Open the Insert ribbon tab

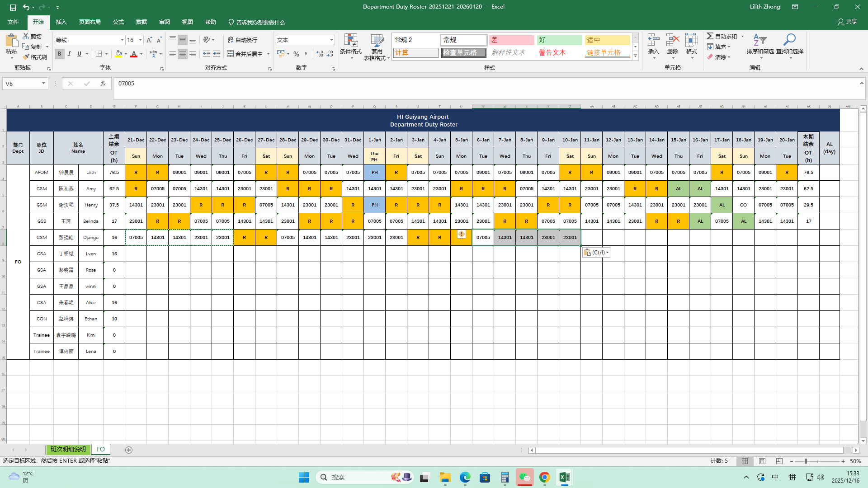tap(61, 22)
